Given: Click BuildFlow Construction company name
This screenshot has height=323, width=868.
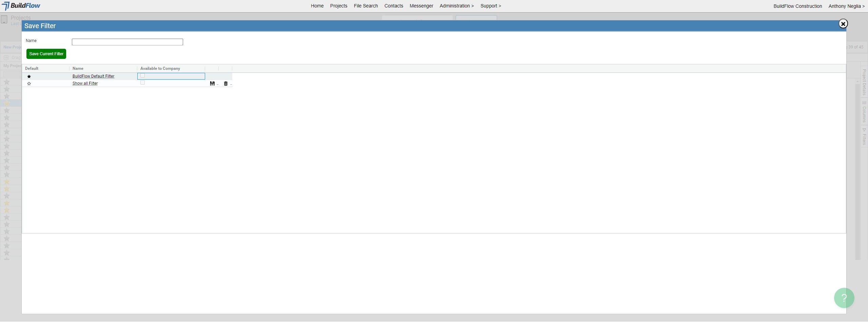Looking at the screenshot, I should pos(797,6).
